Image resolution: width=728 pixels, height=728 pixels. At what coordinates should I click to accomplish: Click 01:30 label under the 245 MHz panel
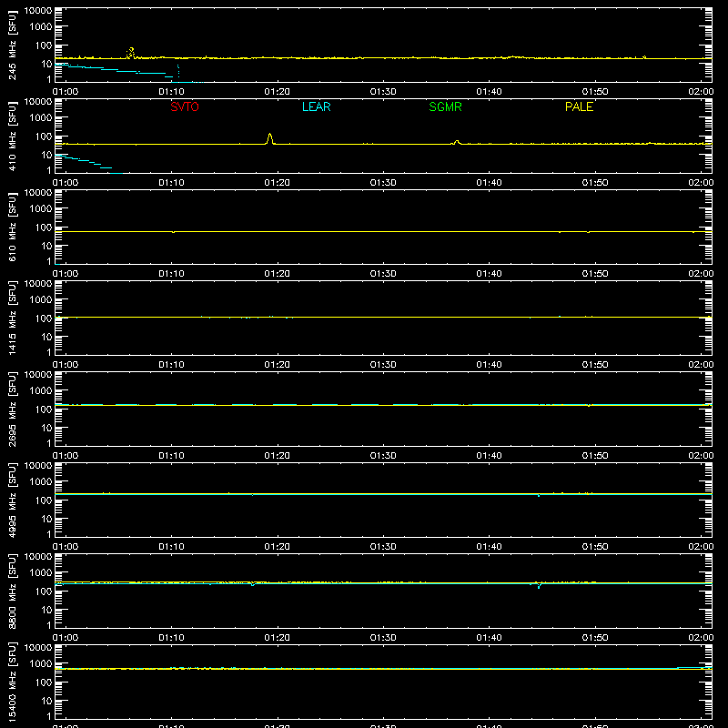click(x=383, y=92)
